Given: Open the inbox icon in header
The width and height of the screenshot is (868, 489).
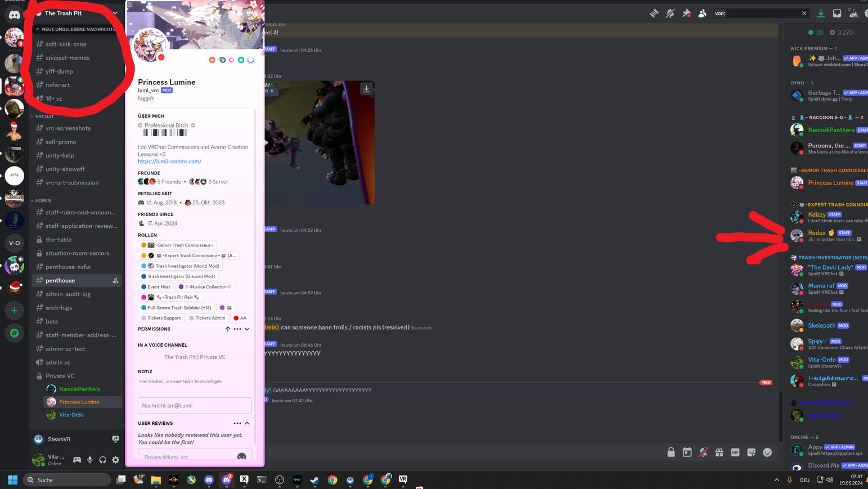Looking at the screenshot, I should pos(837,14).
